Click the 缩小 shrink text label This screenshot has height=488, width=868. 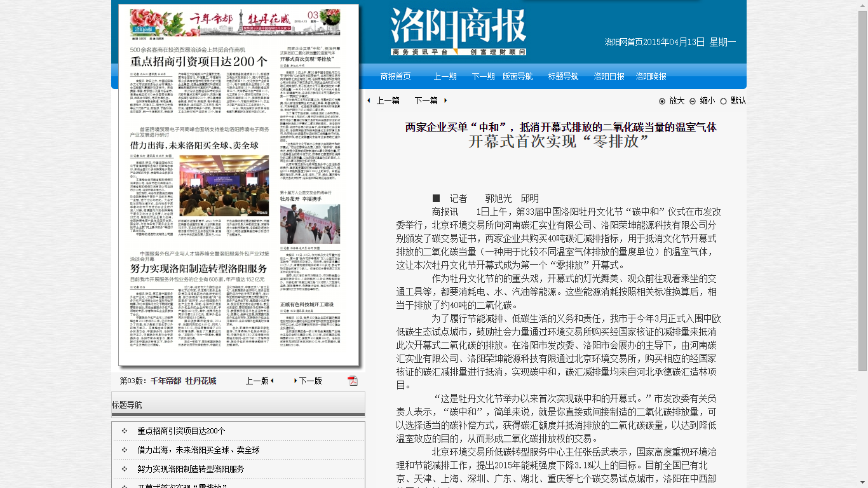tap(707, 101)
